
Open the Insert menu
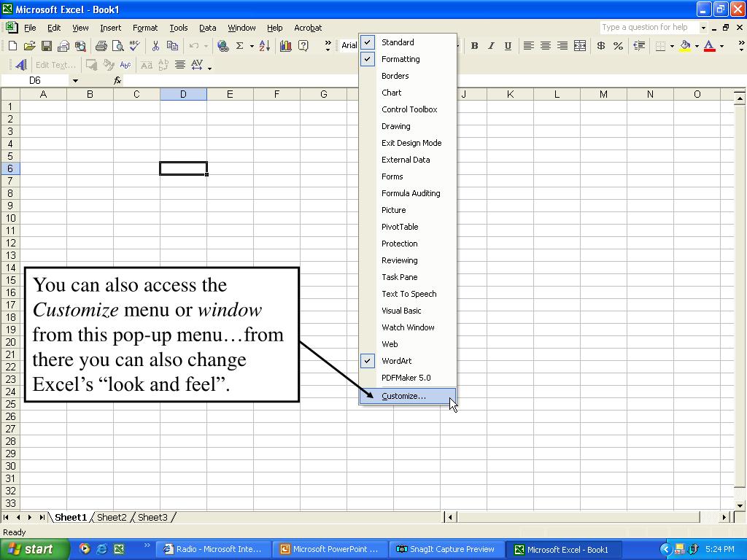(111, 28)
